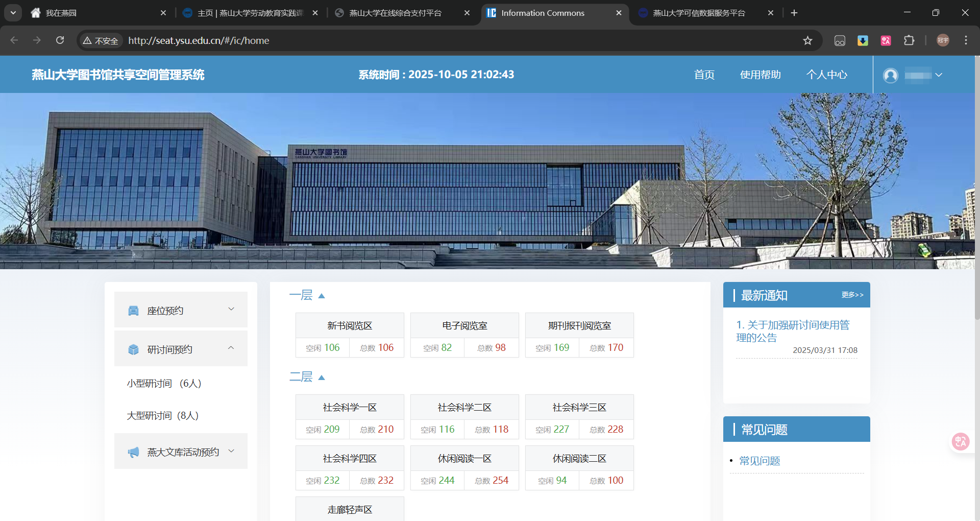Click the discussion room cube icon
The image size is (980, 521).
(133, 349)
